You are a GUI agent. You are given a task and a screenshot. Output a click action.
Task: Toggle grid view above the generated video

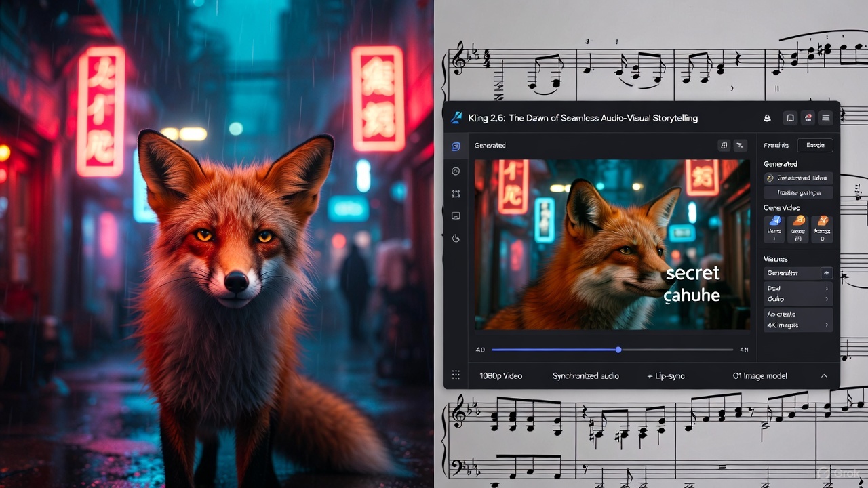point(724,145)
